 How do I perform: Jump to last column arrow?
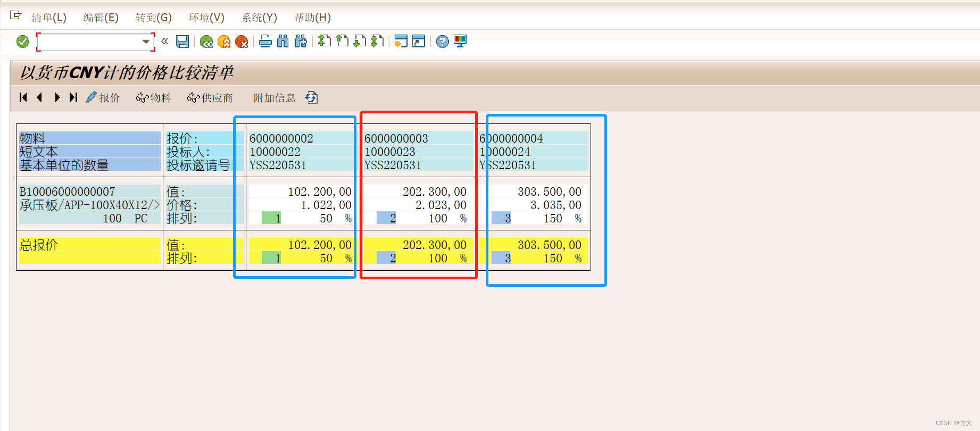(73, 97)
